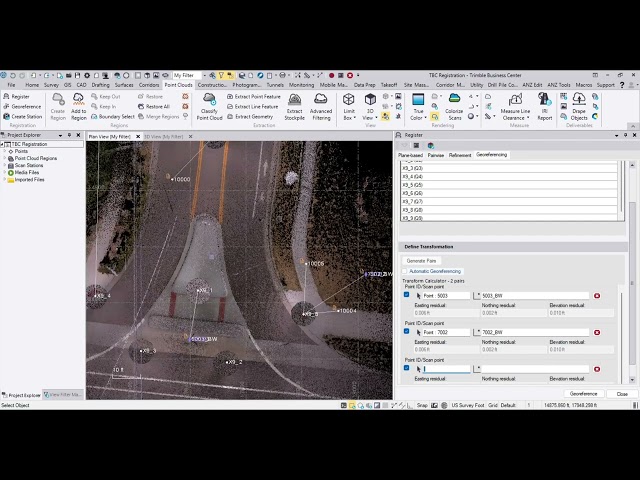The height and width of the screenshot is (480, 640).
Task: Choose Add to Region in the ribbon
Action: click(x=78, y=107)
